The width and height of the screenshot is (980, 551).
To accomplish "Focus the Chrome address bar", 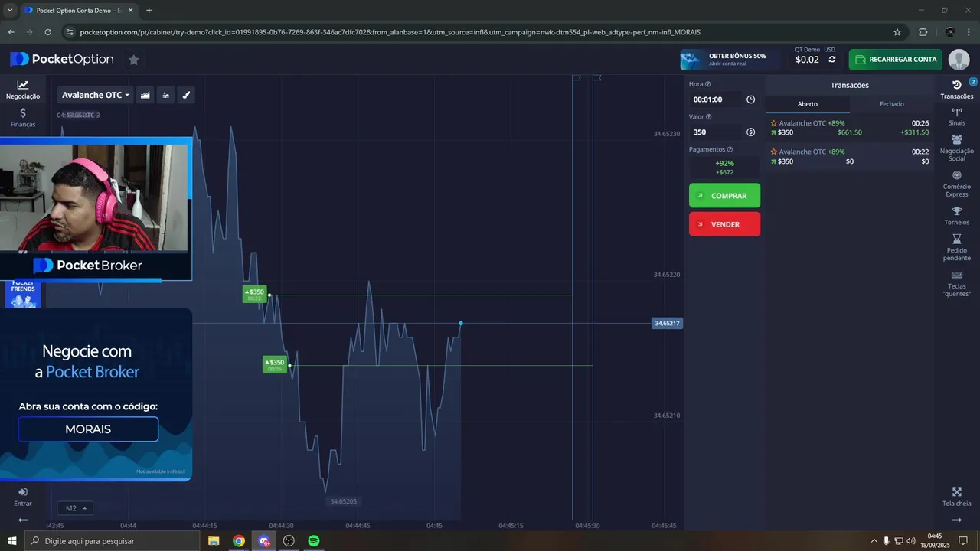I will [475, 32].
